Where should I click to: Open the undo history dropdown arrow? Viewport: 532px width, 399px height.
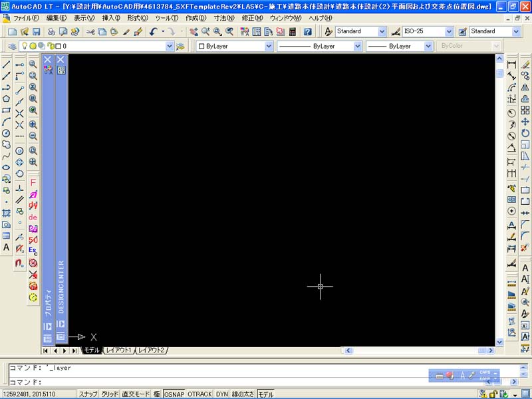(x=163, y=31)
